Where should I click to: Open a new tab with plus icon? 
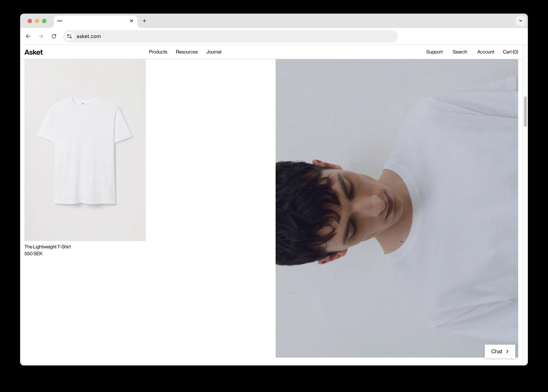(x=144, y=21)
